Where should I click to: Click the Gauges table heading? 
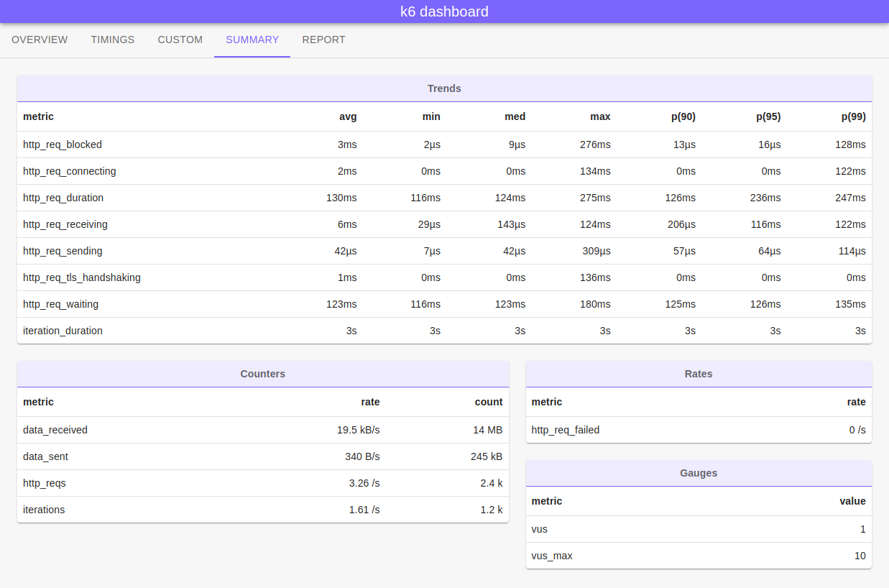[699, 473]
